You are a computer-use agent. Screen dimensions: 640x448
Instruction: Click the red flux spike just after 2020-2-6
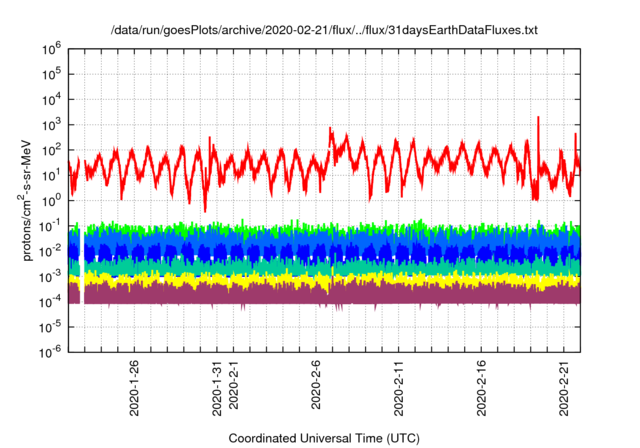point(330,131)
